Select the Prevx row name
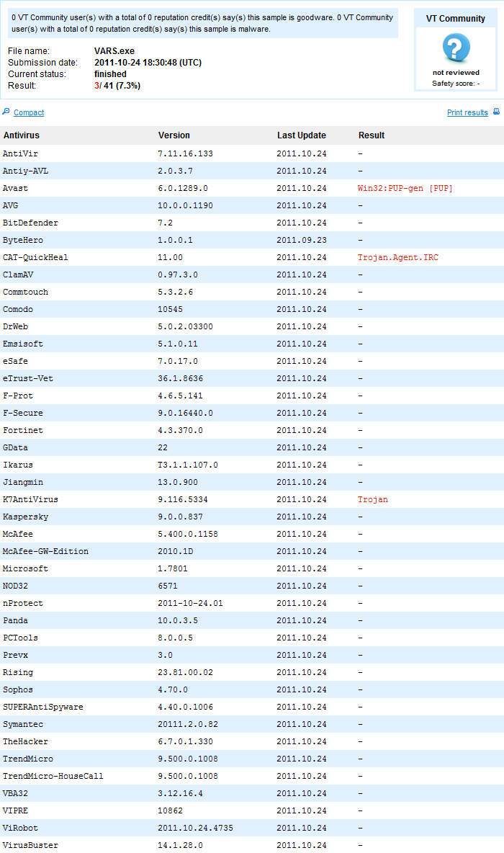This screenshot has width=504, height=853. point(15,656)
